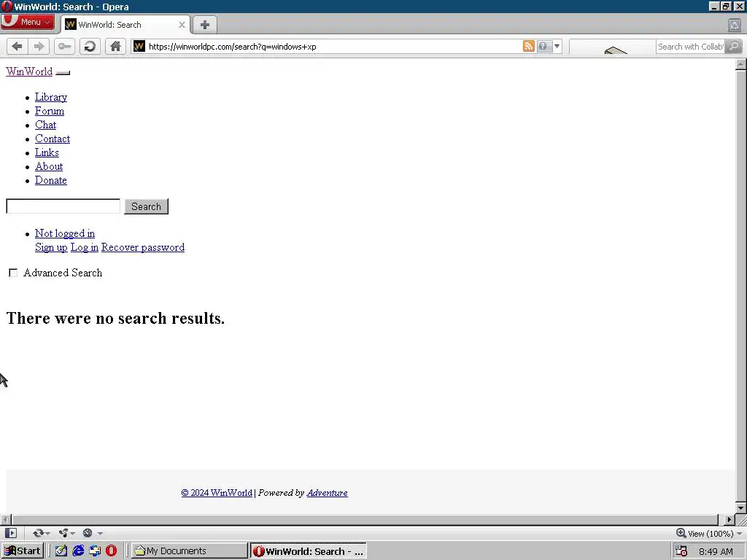The height and width of the screenshot is (560, 747).
Task: Close the WinWorld: Search tab
Action: (182, 25)
